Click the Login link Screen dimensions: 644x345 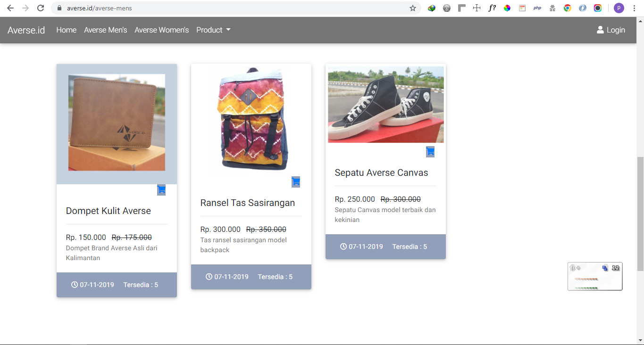(x=611, y=30)
